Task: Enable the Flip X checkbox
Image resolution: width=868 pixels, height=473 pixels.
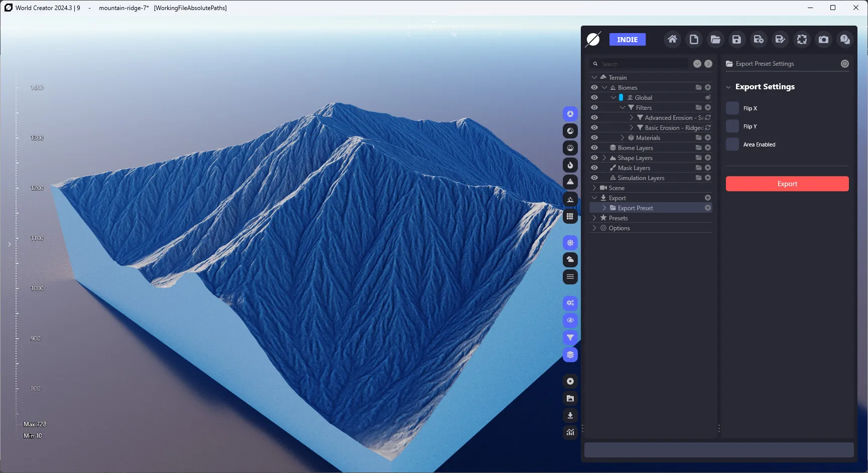Action: tap(732, 108)
